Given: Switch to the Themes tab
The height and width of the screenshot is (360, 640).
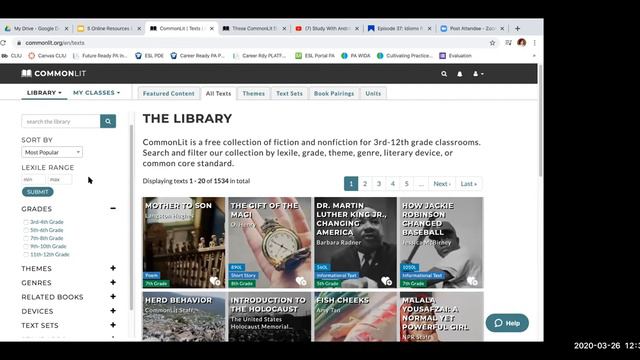Looking at the screenshot, I should click(253, 93).
